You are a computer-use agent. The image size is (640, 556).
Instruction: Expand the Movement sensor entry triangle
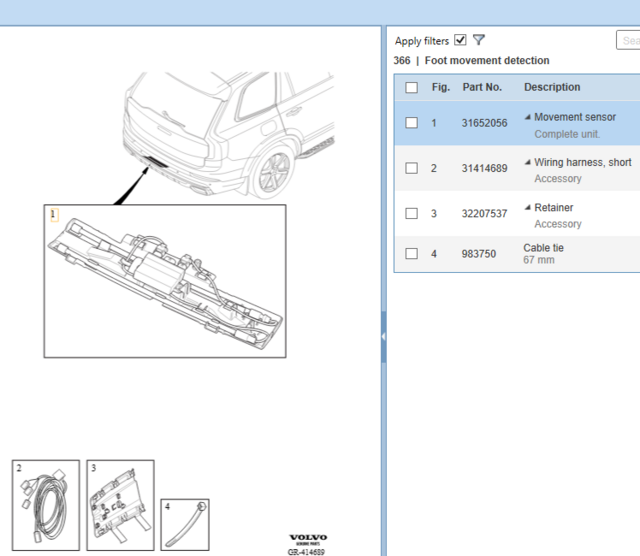coord(528,117)
